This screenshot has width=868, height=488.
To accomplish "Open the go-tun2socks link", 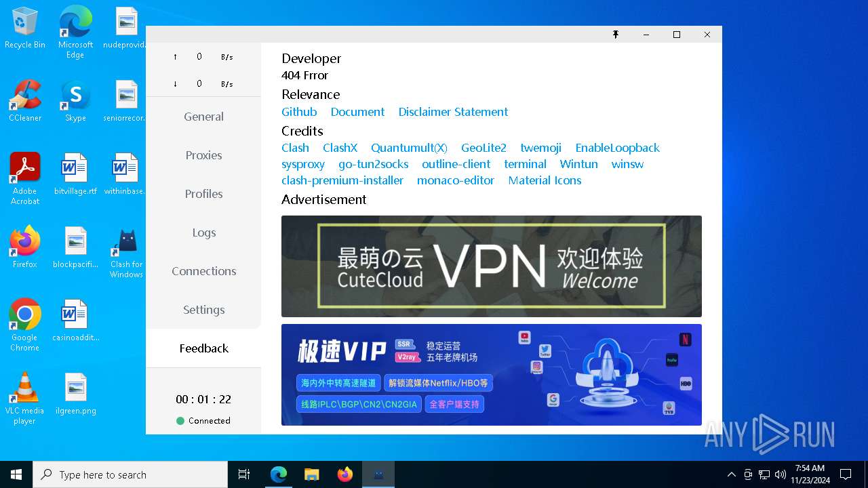I will [x=373, y=164].
